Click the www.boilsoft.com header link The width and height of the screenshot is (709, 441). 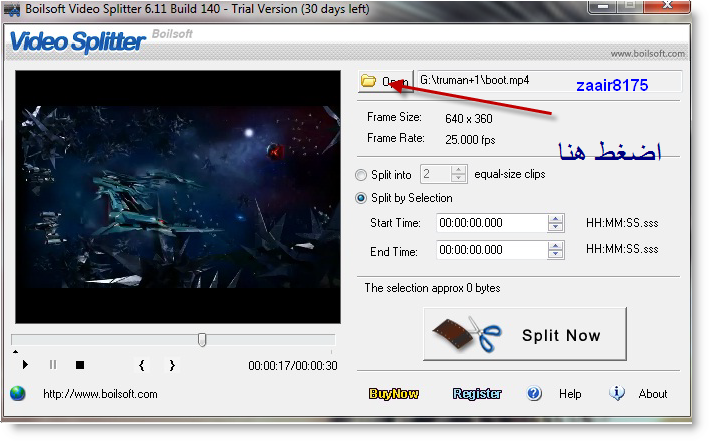[648, 53]
